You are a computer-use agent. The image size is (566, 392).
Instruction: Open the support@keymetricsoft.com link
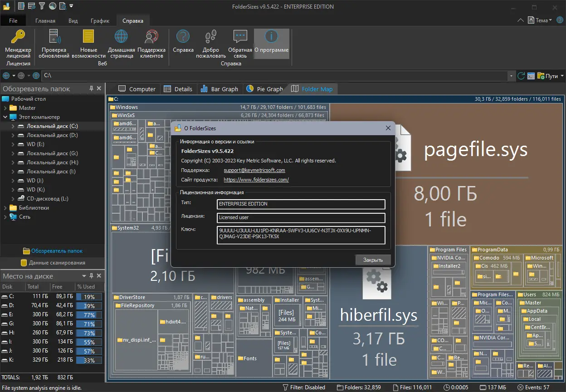[x=254, y=170]
